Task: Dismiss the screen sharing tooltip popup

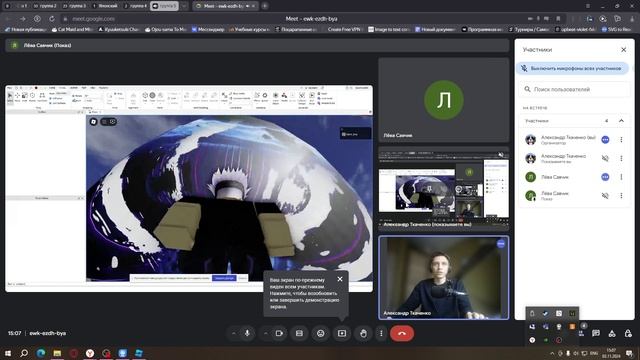Action: click(340, 279)
